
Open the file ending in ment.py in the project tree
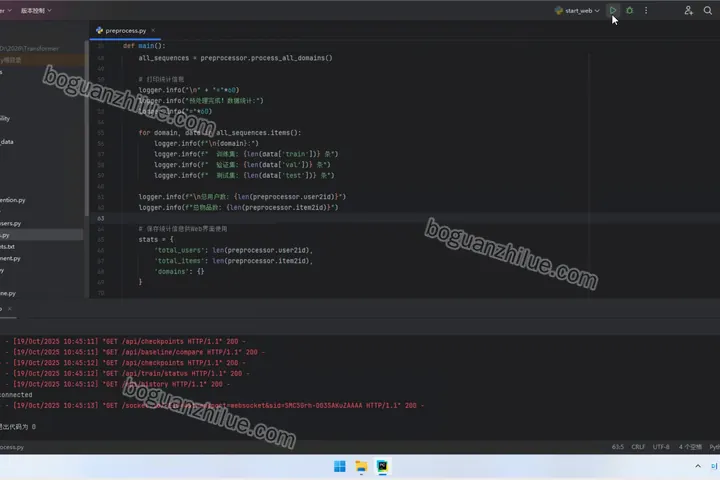pyautogui.click(x=10, y=259)
